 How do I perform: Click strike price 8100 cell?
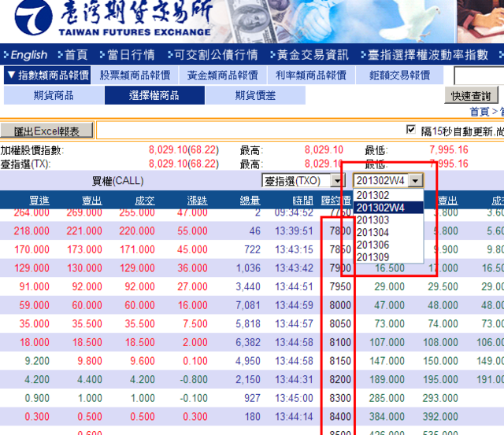point(340,342)
